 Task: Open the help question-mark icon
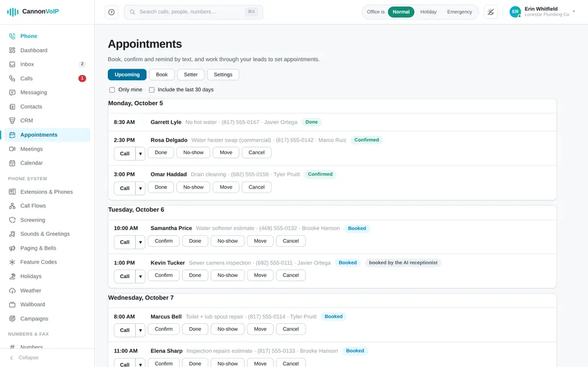tap(111, 12)
